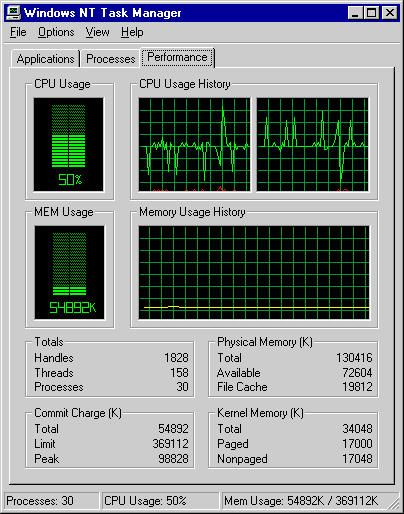The image size is (404, 514).
Task: Open the Options menu
Action: [x=56, y=32]
